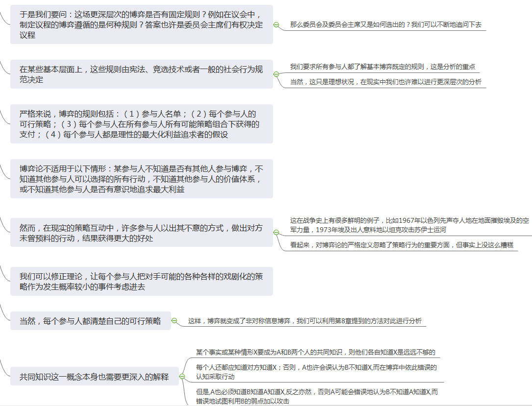Click subtopic 每个人还都应知道对方知道X
532x406 pixels.
[x=316, y=372]
